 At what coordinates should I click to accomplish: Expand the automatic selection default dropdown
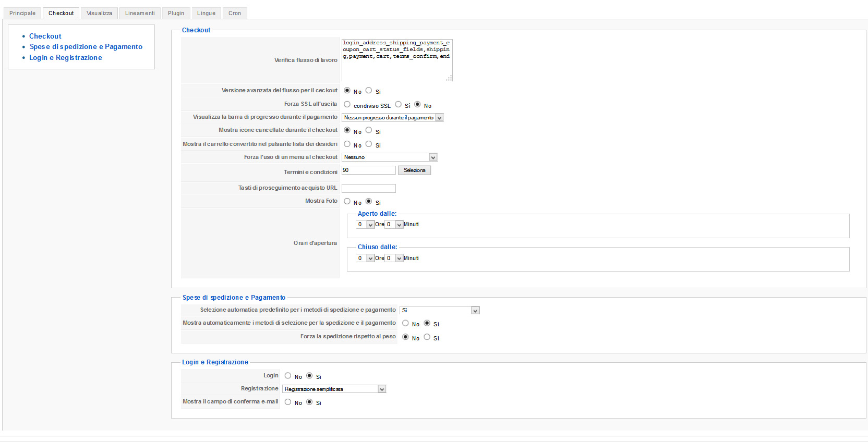(x=439, y=311)
